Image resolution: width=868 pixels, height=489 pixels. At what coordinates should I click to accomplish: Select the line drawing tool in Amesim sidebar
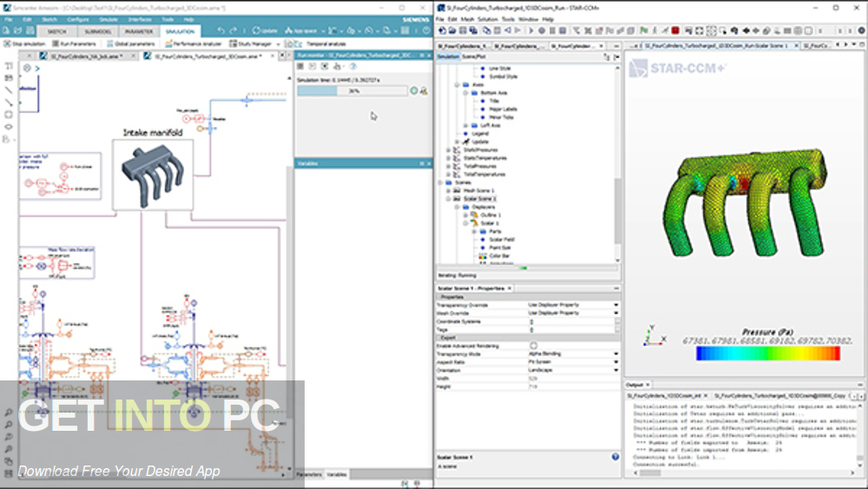click(9, 90)
